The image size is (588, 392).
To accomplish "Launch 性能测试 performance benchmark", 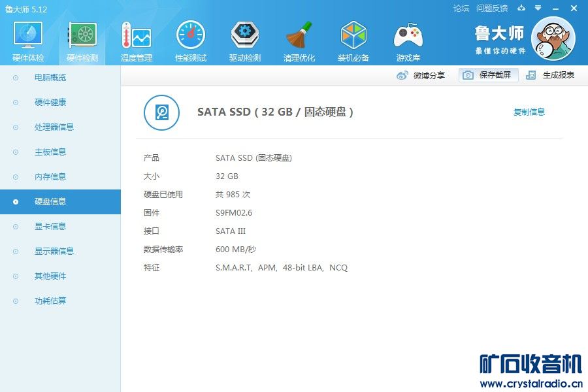I will 191,41.
